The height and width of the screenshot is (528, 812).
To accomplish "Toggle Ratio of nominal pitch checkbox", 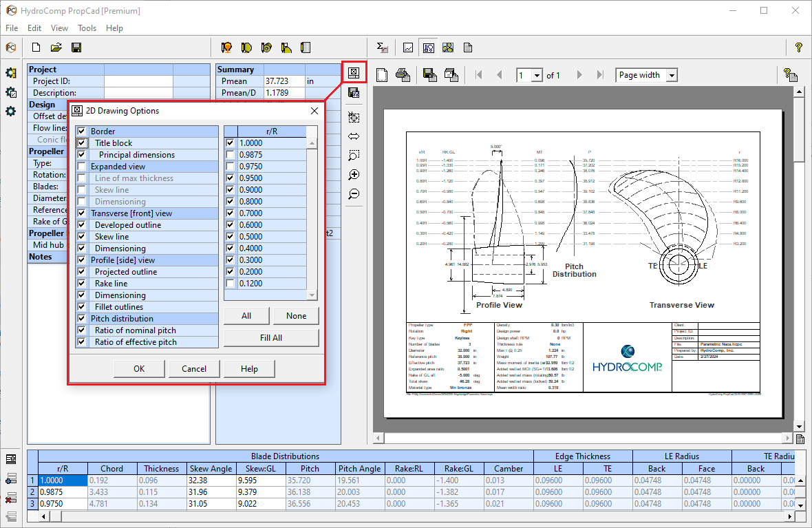I will coord(81,330).
